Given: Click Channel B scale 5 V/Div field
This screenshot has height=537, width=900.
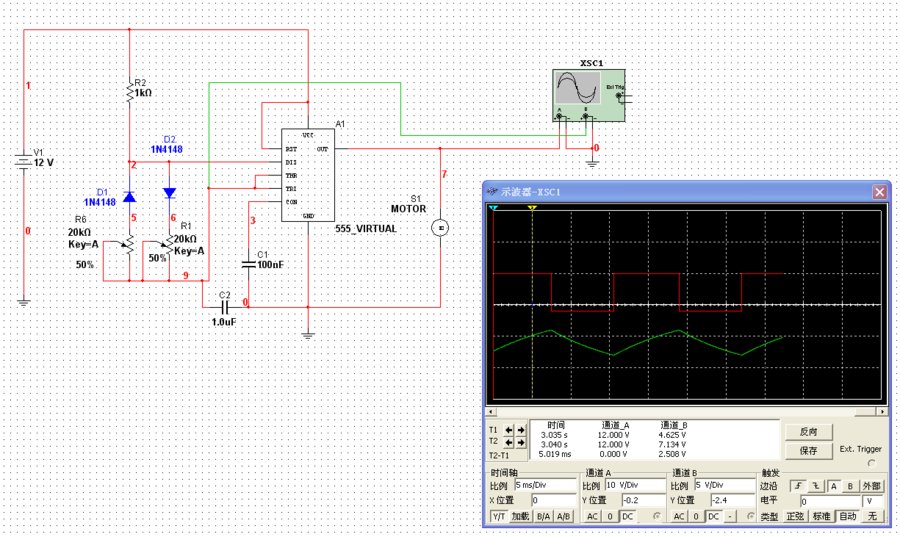Looking at the screenshot, I should (x=724, y=485).
